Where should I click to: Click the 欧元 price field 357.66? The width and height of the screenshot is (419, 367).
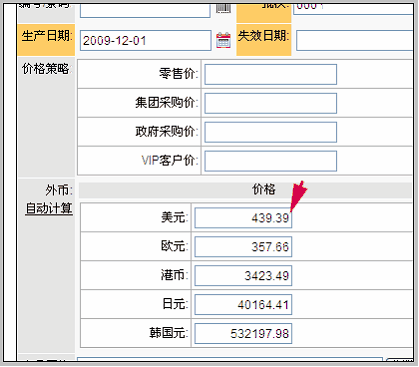[x=243, y=247]
